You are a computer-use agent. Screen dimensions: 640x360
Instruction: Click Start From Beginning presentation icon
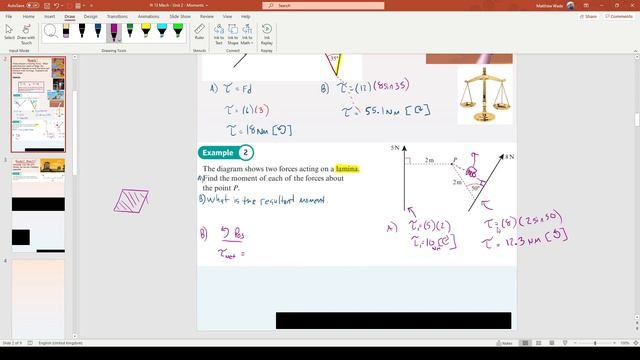pos(78,6)
